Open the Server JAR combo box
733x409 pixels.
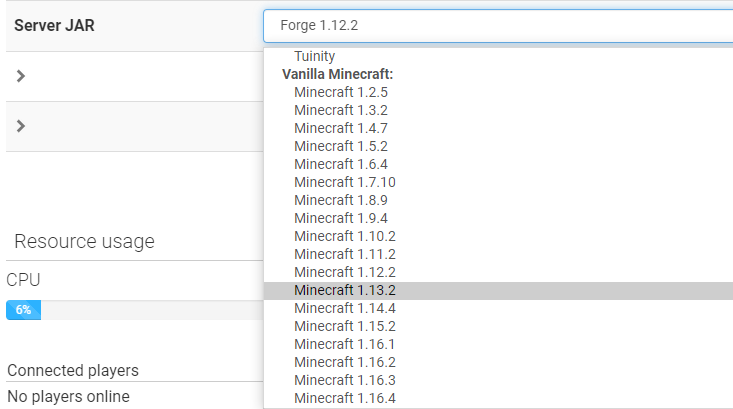[x=498, y=26]
